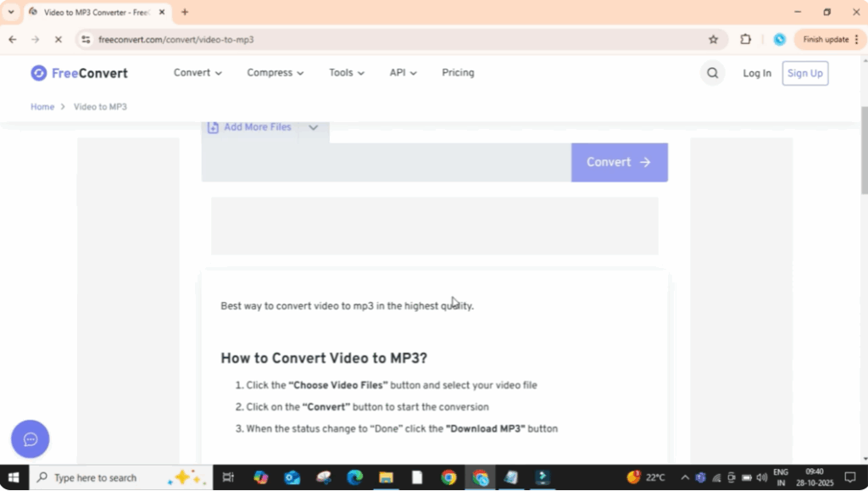The width and height of the screenshot is (868, 491).
Task: Click the Sign Up button
Action: [x=804, y=73]
